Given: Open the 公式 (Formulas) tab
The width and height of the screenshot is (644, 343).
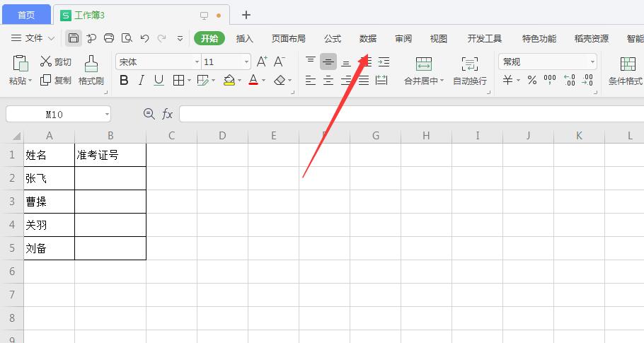Looking at the screenshot, I should [333, 39].
